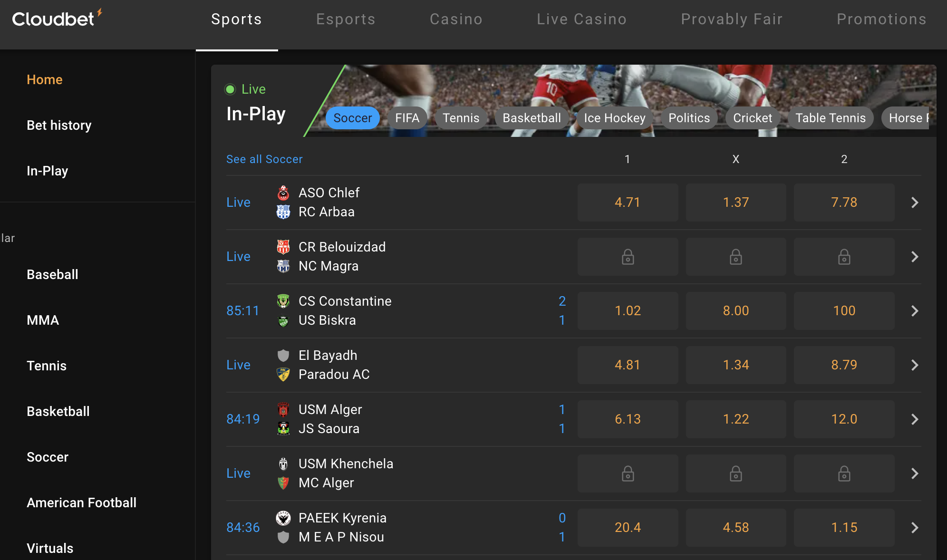This screenshot has width=947, height=560.
Task: Expand ASO Chlef vs RC Arbaa markets
Action: point(915,203)
